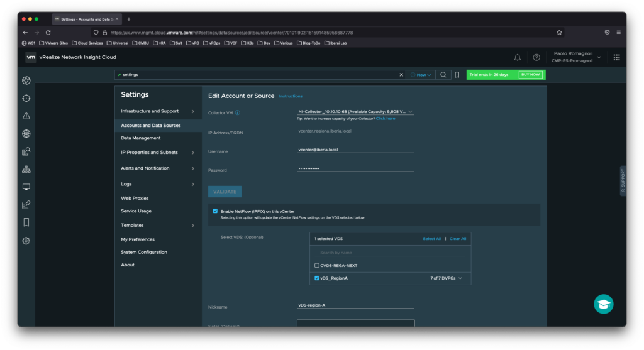This screenshot has height=350, width=644.
Task: Go back in browser history
Action: (x=25, y=33)
